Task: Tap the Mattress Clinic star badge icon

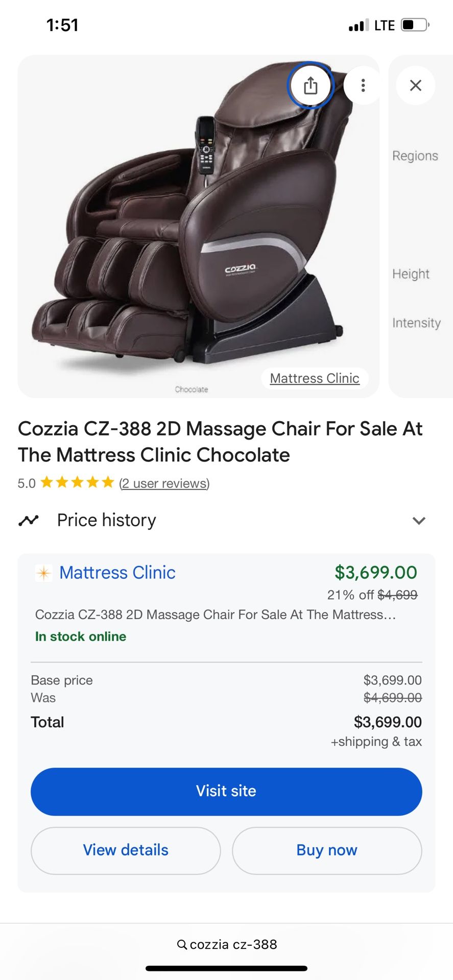Action: coord(43,573)
